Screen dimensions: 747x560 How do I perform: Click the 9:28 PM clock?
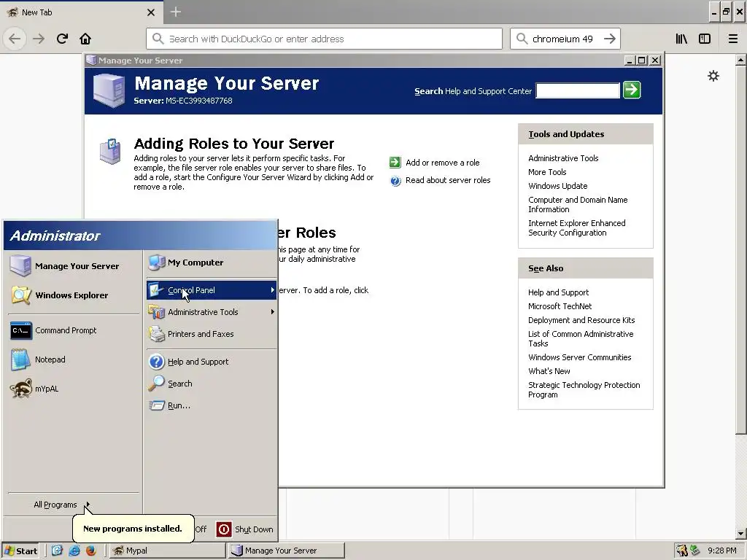tap(721, 551)
